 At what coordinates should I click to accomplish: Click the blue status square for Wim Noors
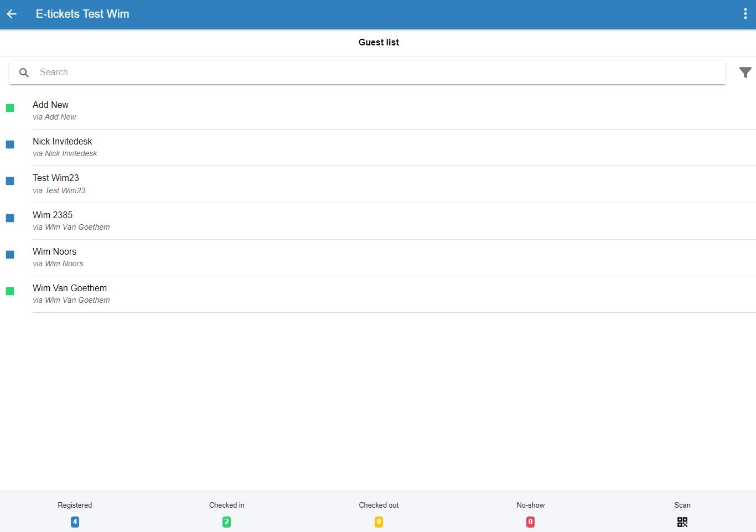point(10,255)
